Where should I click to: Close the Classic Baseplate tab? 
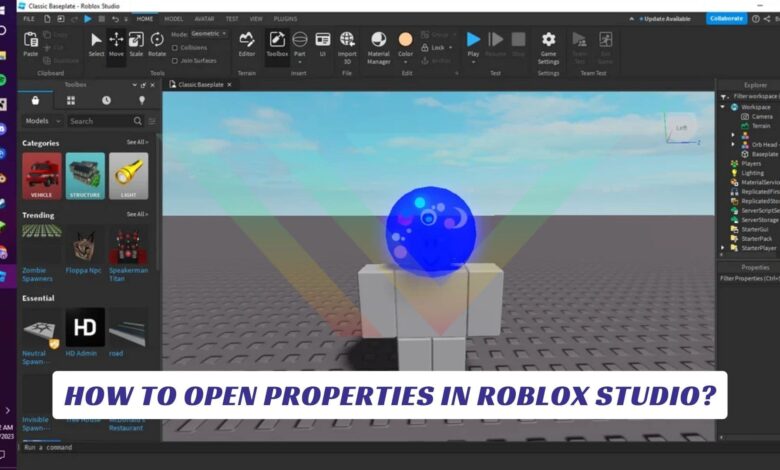point(229,85)
